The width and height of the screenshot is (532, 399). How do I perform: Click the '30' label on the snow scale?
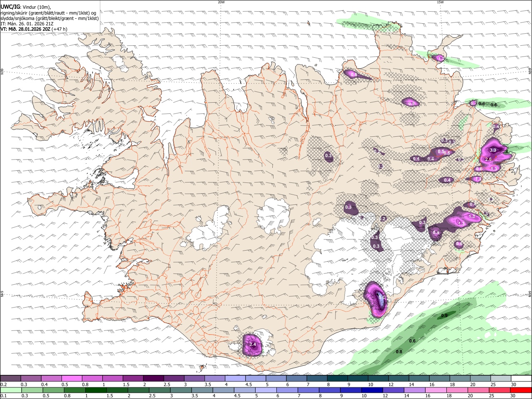point(514,384)
